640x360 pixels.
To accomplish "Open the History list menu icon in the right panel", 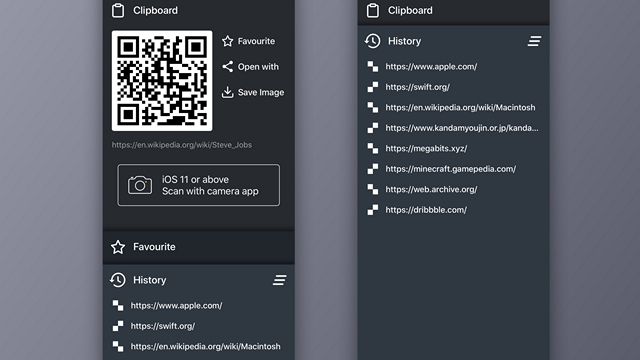I will [534, 41].
